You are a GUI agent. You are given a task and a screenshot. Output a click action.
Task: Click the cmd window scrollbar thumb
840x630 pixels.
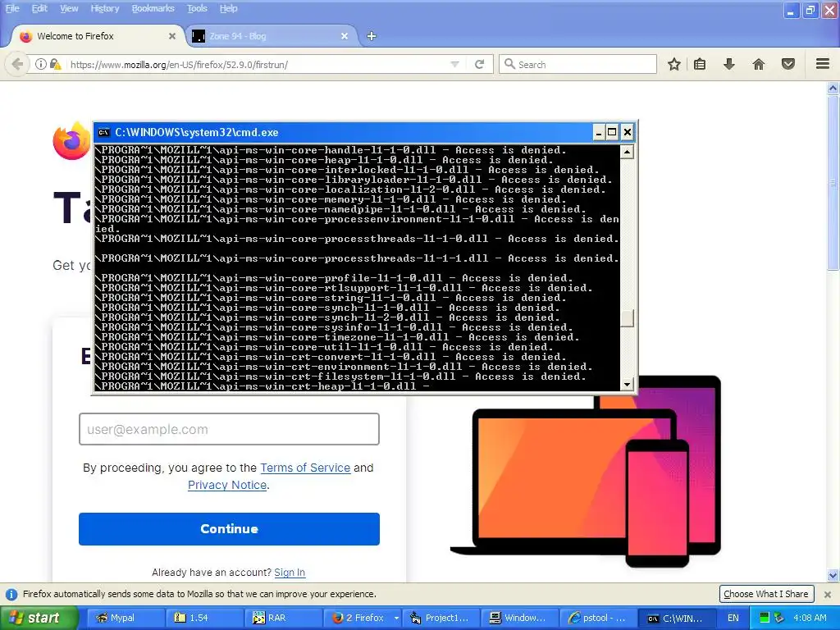click(x=628, y=318)
